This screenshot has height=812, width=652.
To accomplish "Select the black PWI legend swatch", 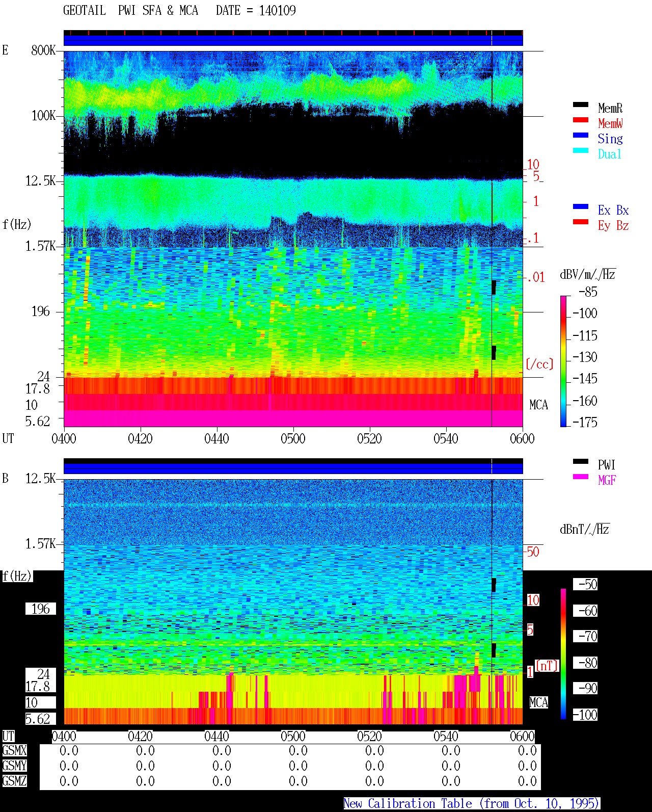I will [581, 462].
